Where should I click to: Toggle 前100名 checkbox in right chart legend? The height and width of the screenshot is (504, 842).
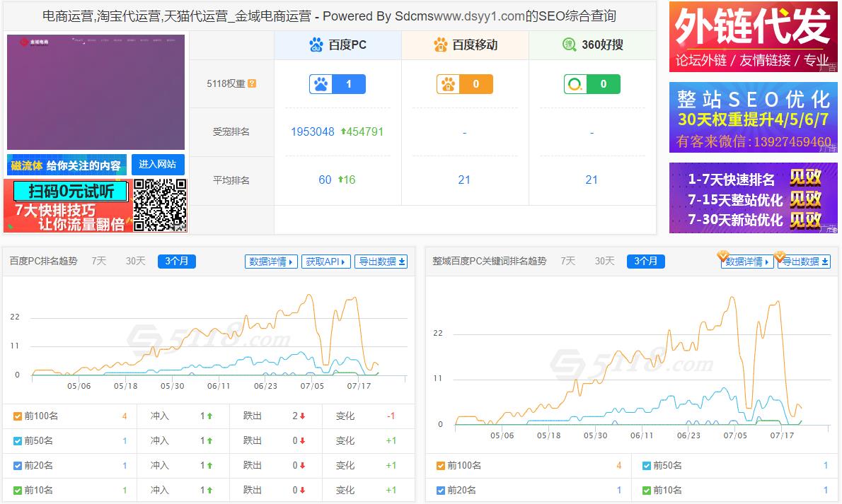point(441,465)
